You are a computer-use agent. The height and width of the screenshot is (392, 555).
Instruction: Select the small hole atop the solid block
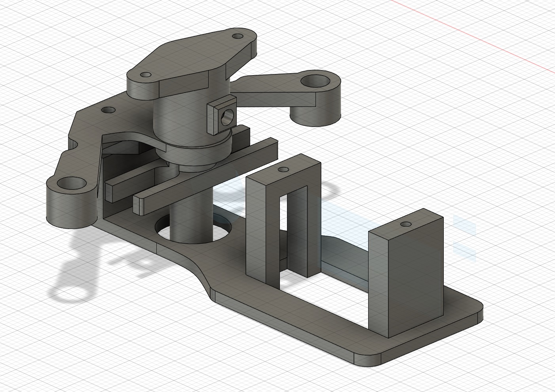click(406, 224)
